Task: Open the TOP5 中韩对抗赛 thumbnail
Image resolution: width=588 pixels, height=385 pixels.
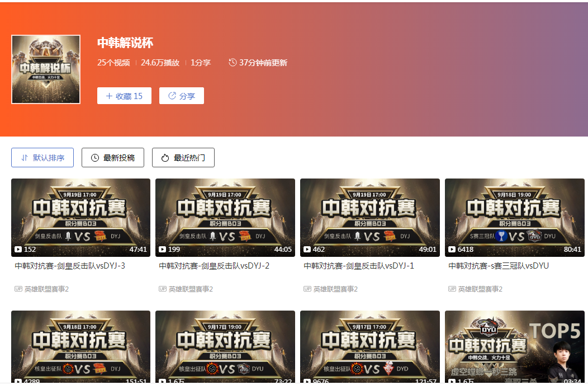Action: pos(515,347)
